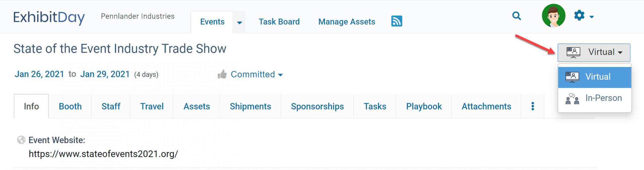Click the ExhibitDay logo

(x=49, y=17)
